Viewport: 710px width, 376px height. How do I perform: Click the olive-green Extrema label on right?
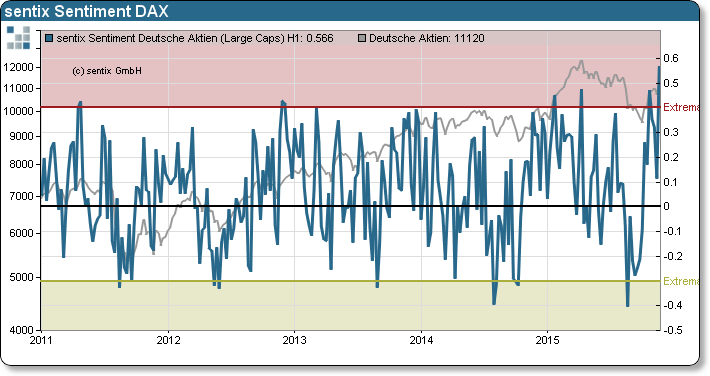[x=681, y=281]
